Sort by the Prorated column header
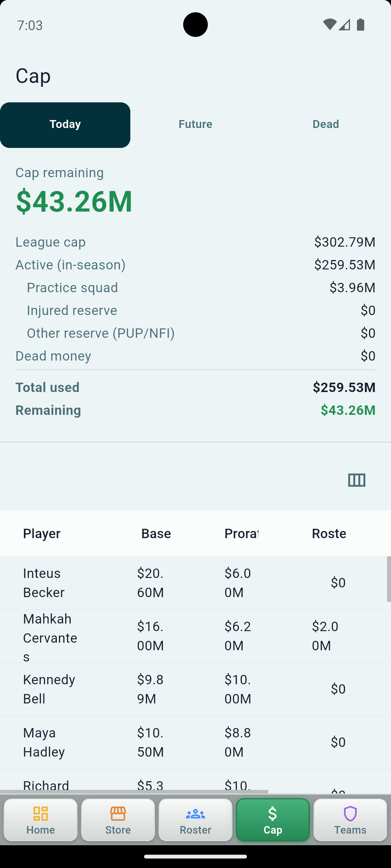The image size is (391, 868). 241,533
